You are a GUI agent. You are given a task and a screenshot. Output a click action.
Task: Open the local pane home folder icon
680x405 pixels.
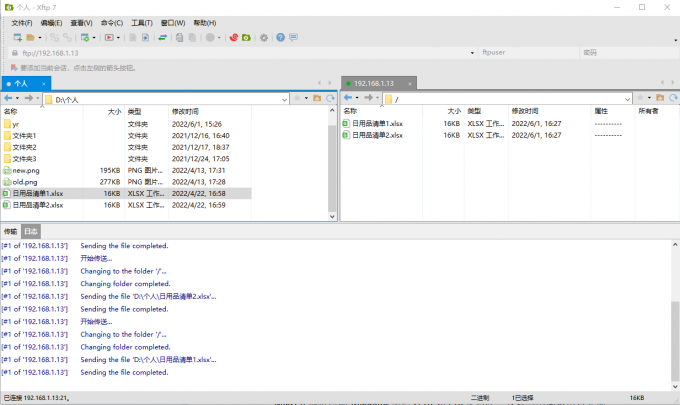click(x=317, y=98)
